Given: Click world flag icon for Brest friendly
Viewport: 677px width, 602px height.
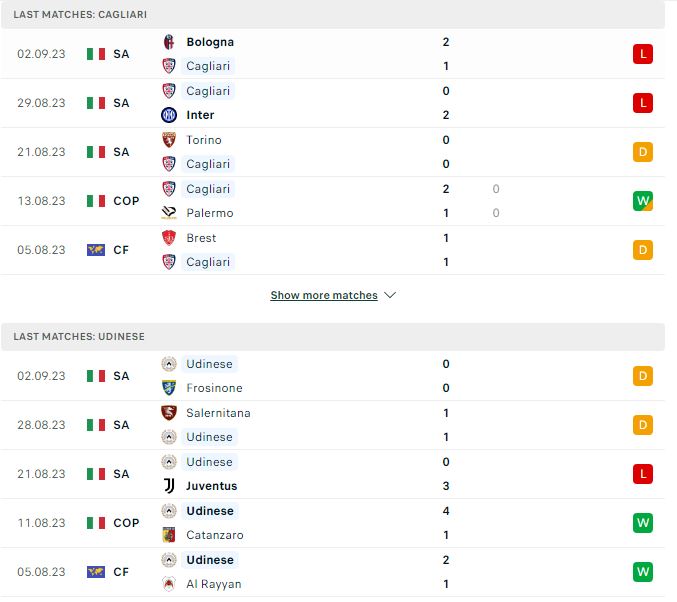Looking at the screenshot, I should point(96,250).
